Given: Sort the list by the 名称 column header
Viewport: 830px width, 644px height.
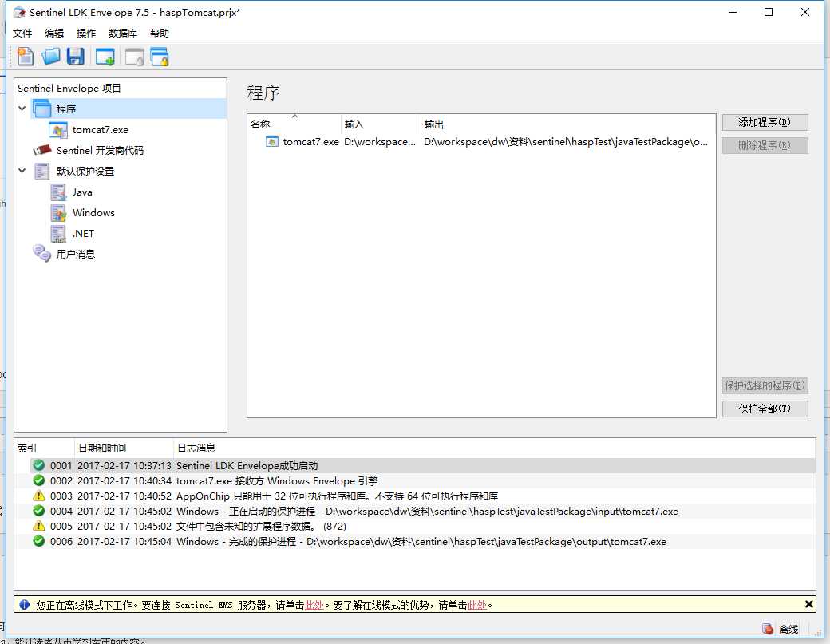Looking at the screenshot, I should tap(294, 124).
